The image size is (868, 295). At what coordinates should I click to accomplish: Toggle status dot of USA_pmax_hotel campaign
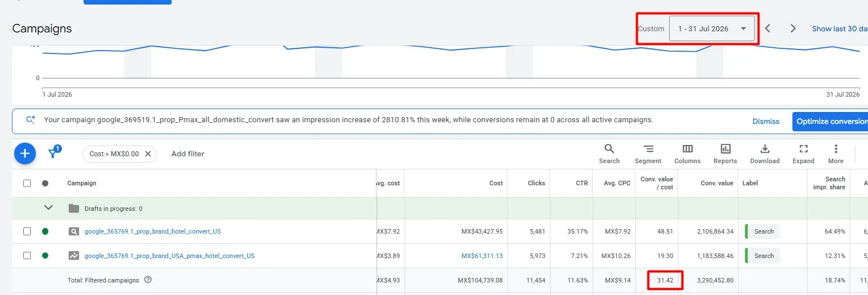(45, 256)
